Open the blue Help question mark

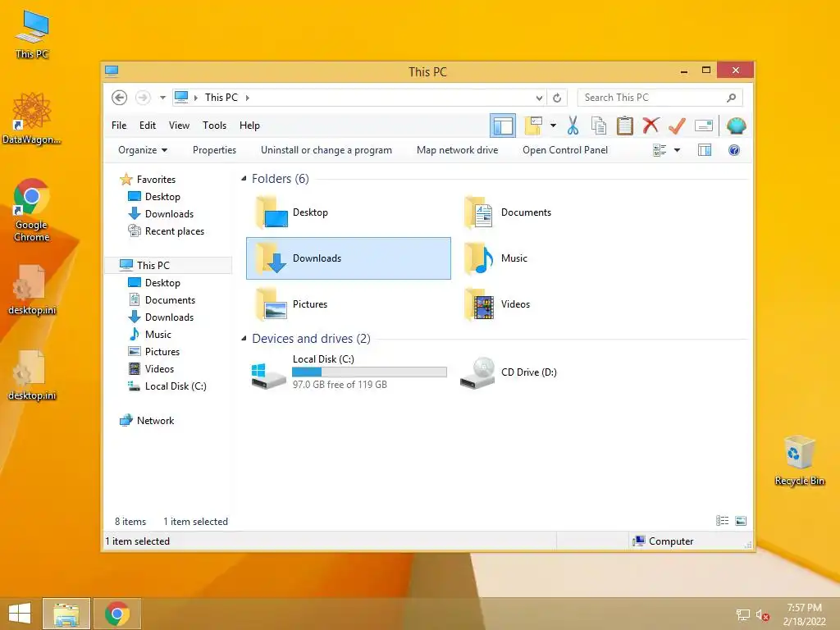734,151
